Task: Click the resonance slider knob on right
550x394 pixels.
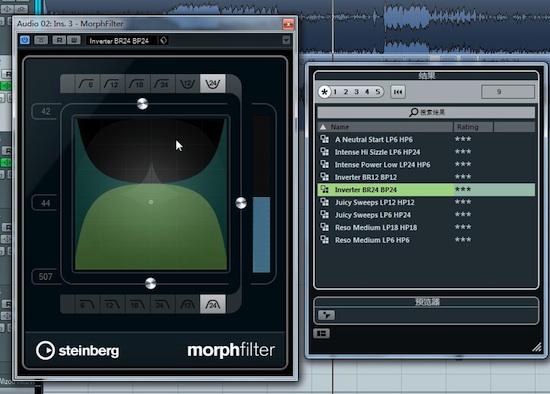Action: coord(241,203)
